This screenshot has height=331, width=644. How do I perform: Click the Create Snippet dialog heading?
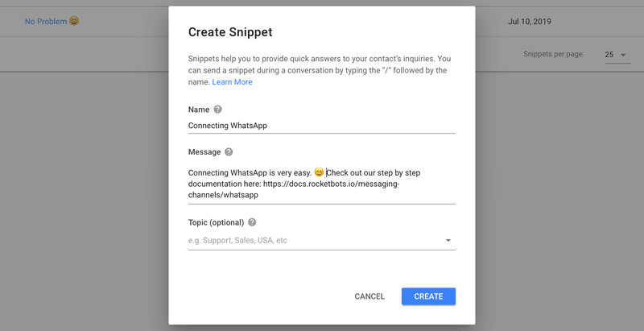pyautogui.click(x=229, y=33)
